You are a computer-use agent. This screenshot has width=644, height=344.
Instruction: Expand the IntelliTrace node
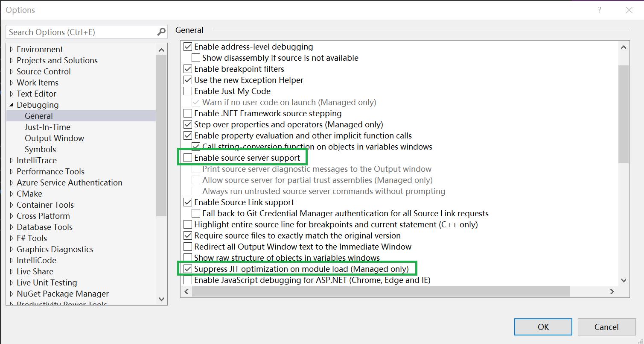pos(12,161)
